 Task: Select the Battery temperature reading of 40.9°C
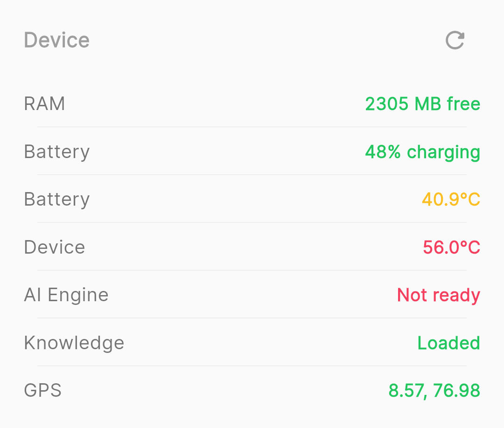tap(451, 199)
